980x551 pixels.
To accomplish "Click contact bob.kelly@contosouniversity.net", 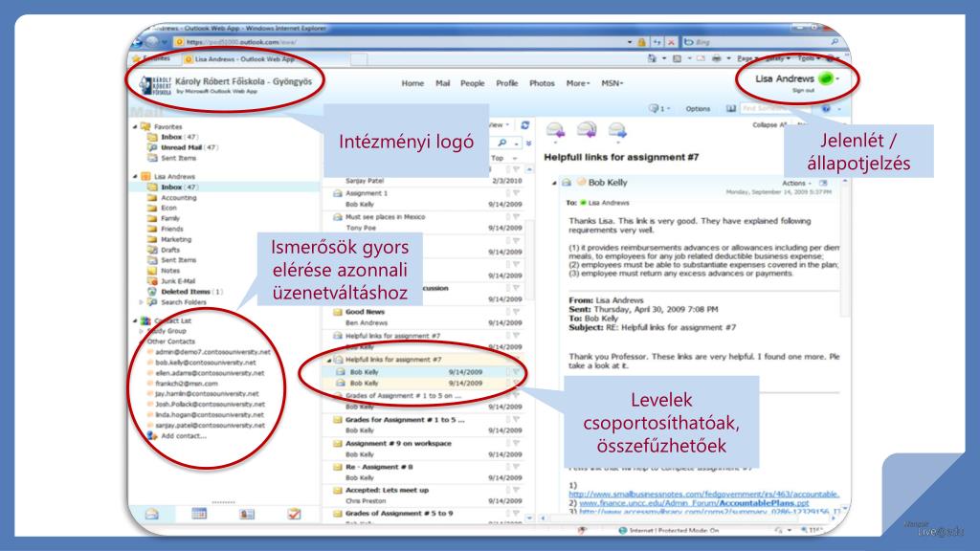I will pos(206,363).
